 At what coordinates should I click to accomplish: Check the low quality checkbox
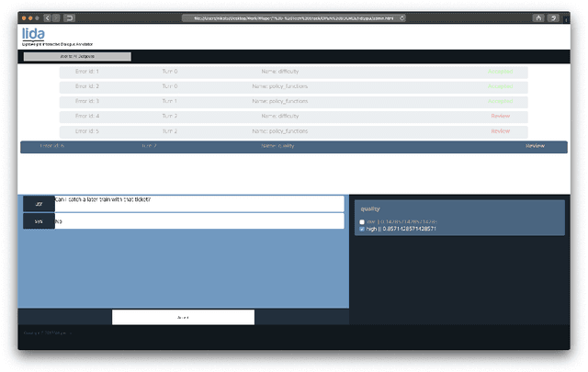(x=362, y=221)
